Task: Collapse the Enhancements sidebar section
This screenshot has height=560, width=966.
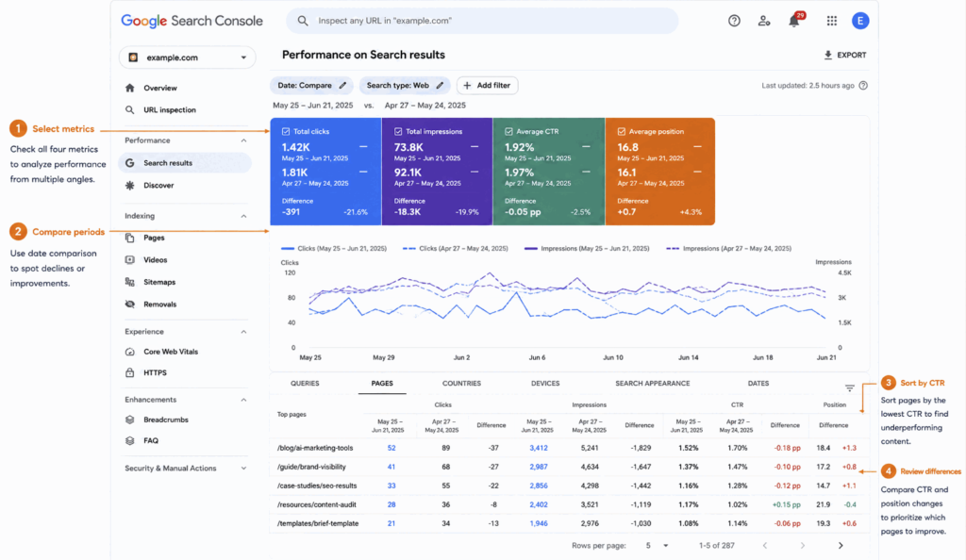Action: pyautogui.click(x=243, y=400)
